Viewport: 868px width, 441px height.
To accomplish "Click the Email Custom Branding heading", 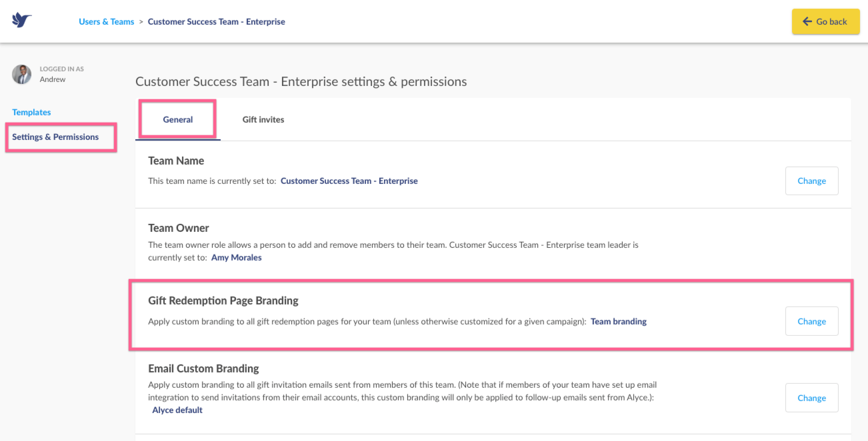I will (x=203, y=368).
